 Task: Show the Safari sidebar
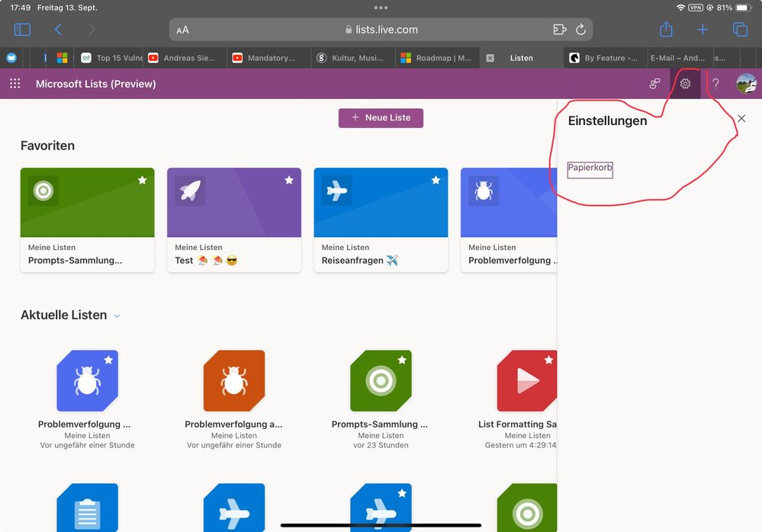(22, 30)
